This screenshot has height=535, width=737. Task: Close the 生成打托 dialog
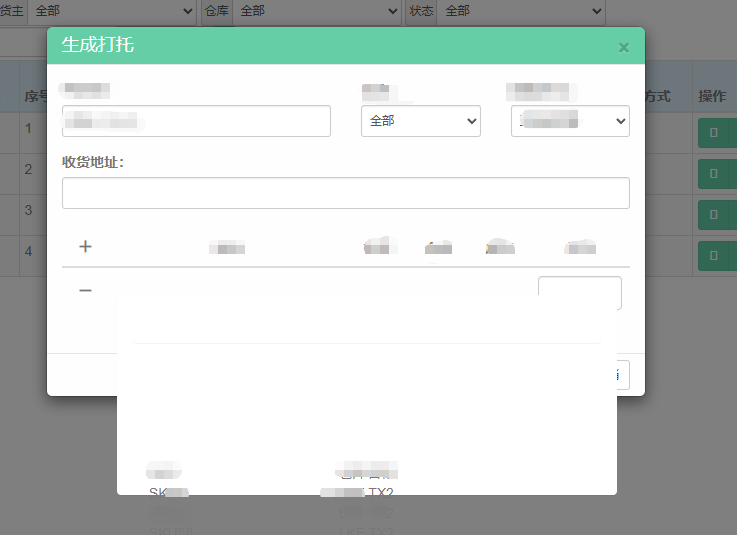[623, 48]
